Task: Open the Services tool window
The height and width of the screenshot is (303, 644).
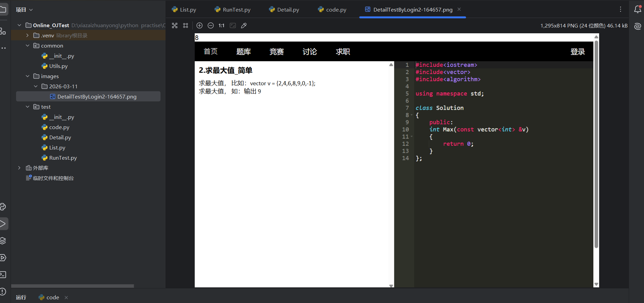Action: coord(3,257)
